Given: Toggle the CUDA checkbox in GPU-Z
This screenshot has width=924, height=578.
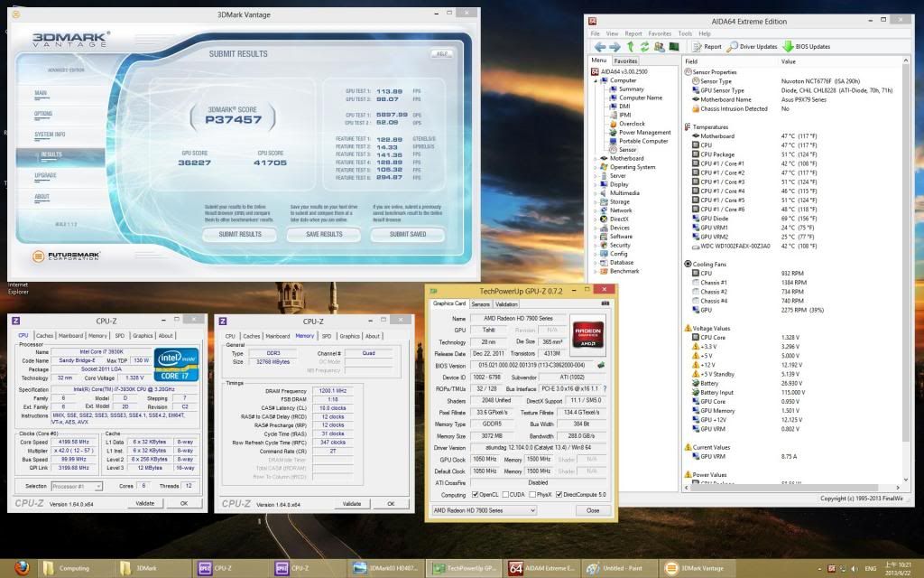Looking at the screenshot, I should coord(505,494).
